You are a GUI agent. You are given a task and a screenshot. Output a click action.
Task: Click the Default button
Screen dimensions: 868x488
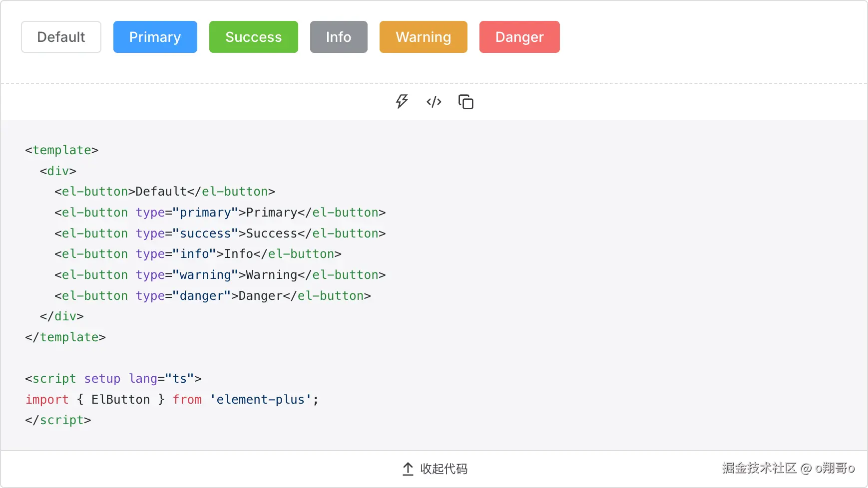click(61, 37)
